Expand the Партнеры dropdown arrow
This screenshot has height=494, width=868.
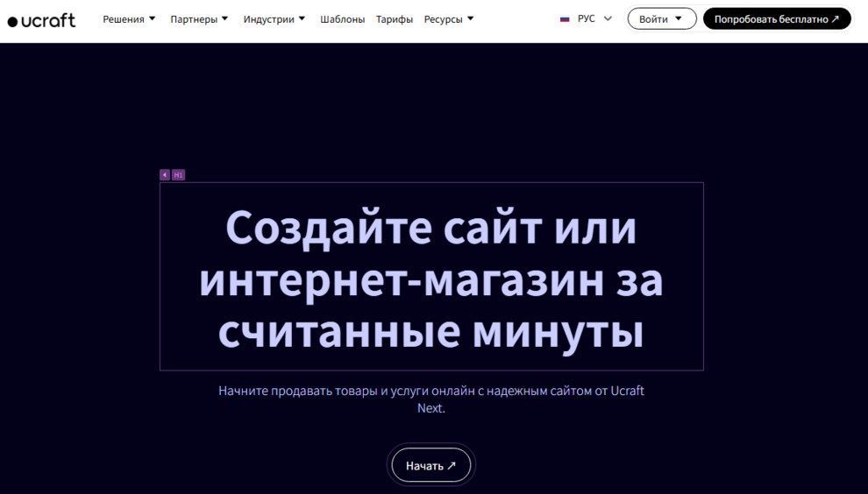pos(225,18)
